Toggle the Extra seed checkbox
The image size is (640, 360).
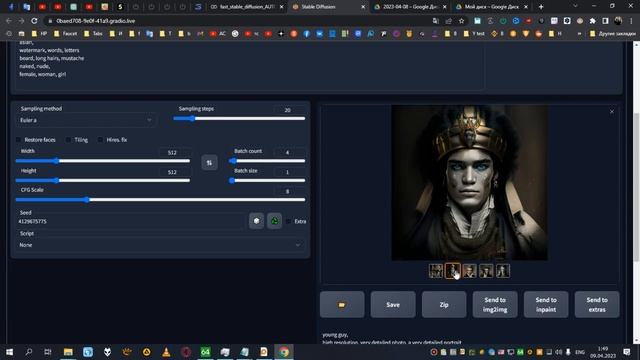289,221
